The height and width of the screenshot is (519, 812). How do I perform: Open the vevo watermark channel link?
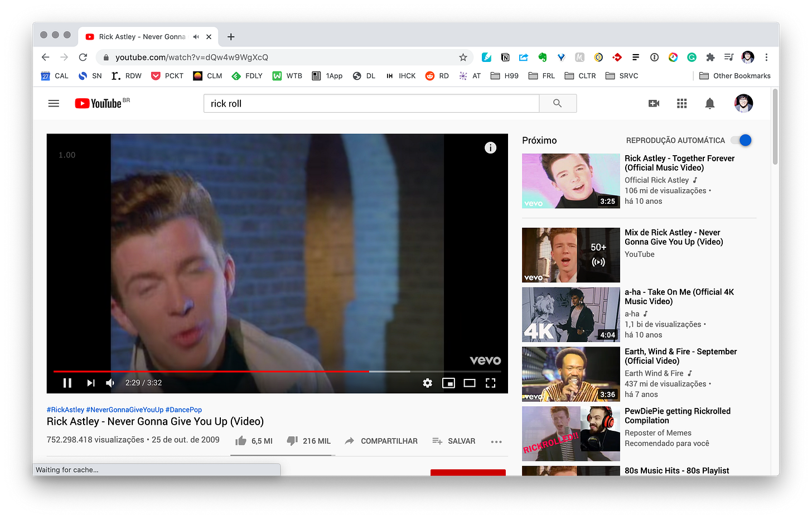(485, 361)
